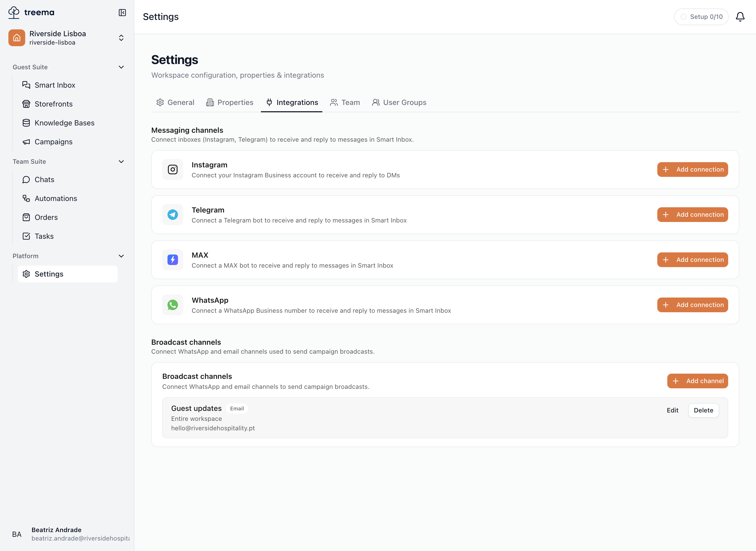Click the Orders bag icon
Viewport: 756px width, 551px height.
click(26, 218)
